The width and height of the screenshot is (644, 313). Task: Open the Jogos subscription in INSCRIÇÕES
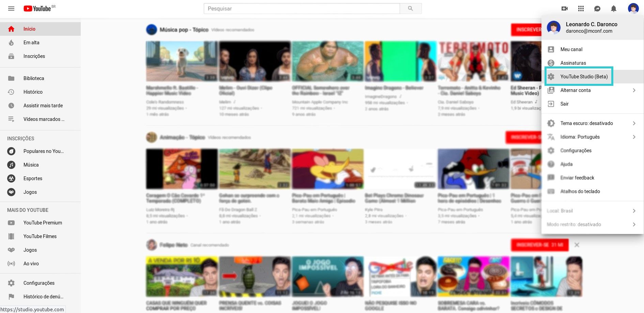tap(40, 192)
